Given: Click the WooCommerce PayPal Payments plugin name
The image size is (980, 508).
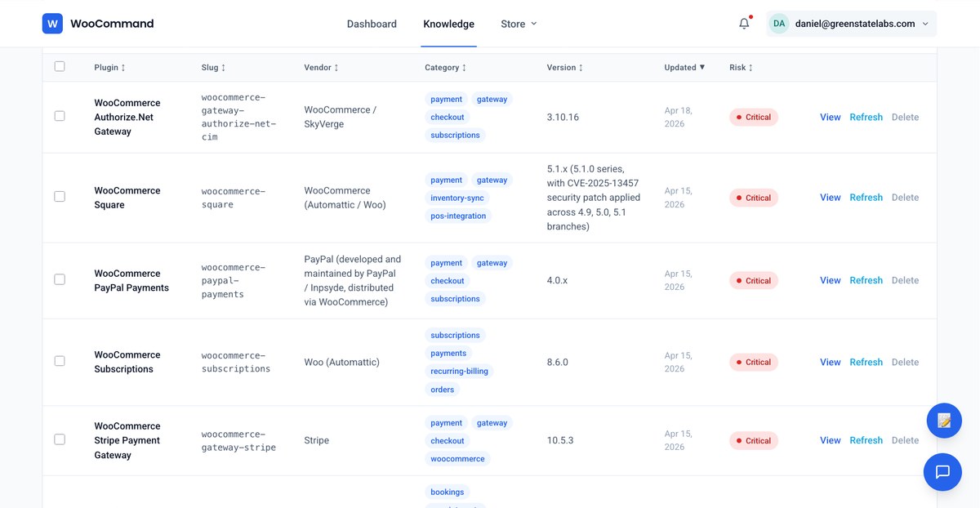Looking at the screenshot, I should [x=131, y=280].
